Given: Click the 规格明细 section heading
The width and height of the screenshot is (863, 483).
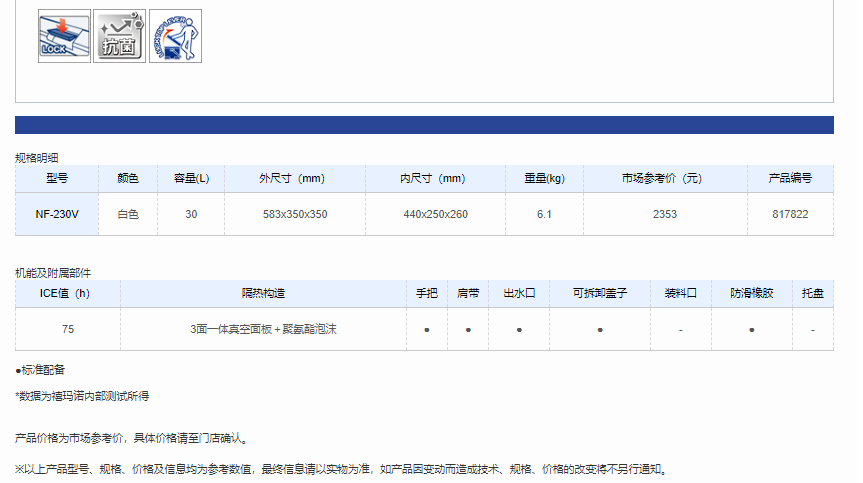Looking at the screenshot, I should pyautogui.click(x=36, y=158).
